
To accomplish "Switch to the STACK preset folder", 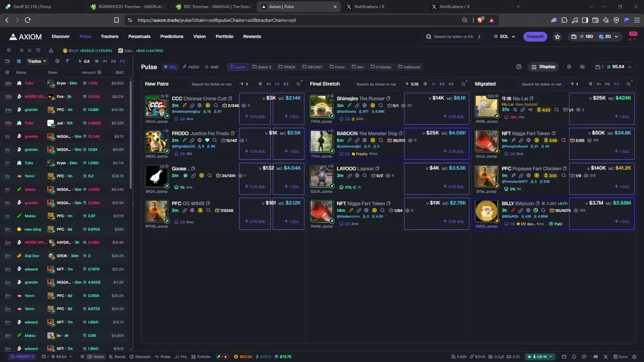I will tap(287, 67).
